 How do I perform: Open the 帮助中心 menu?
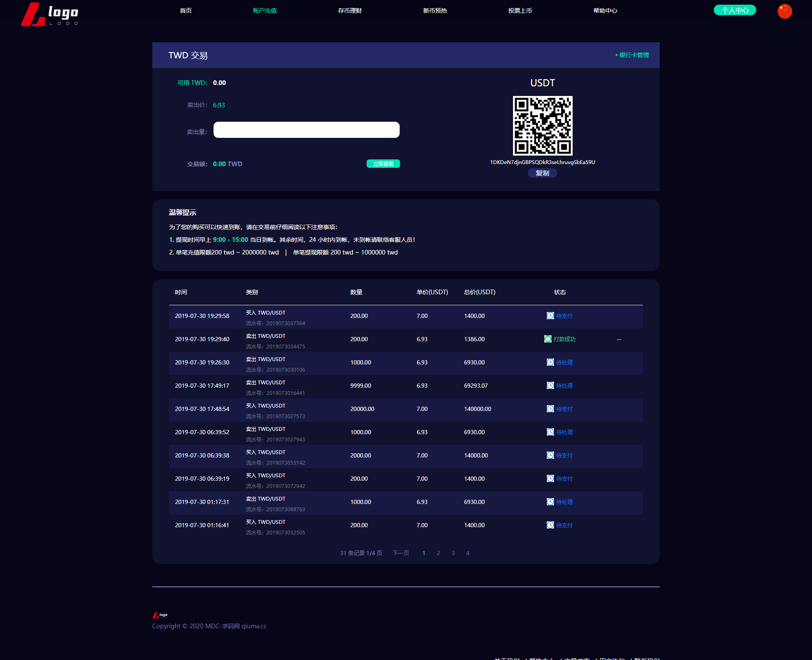(605, 11)
